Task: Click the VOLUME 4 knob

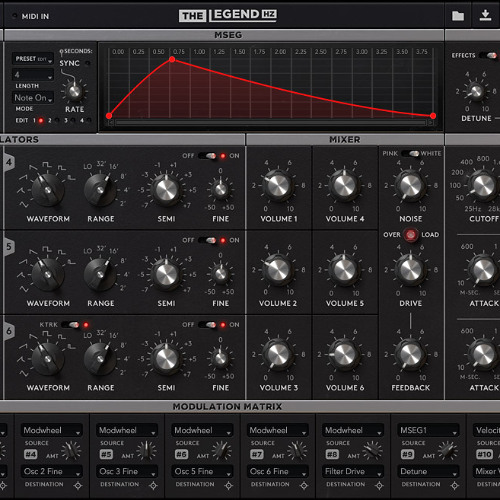Action: 344,185
